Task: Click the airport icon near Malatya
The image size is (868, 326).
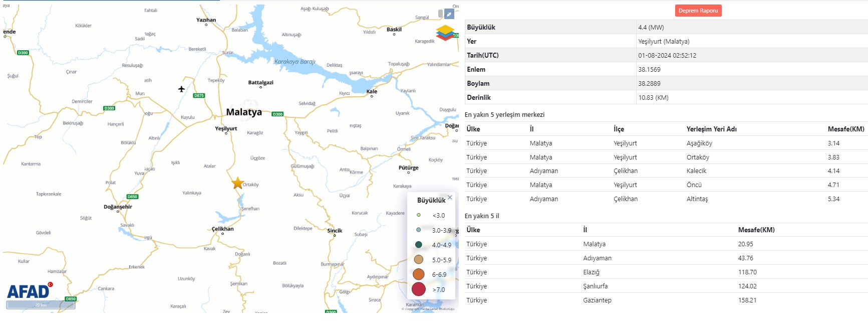Action: tap(181, 89)
